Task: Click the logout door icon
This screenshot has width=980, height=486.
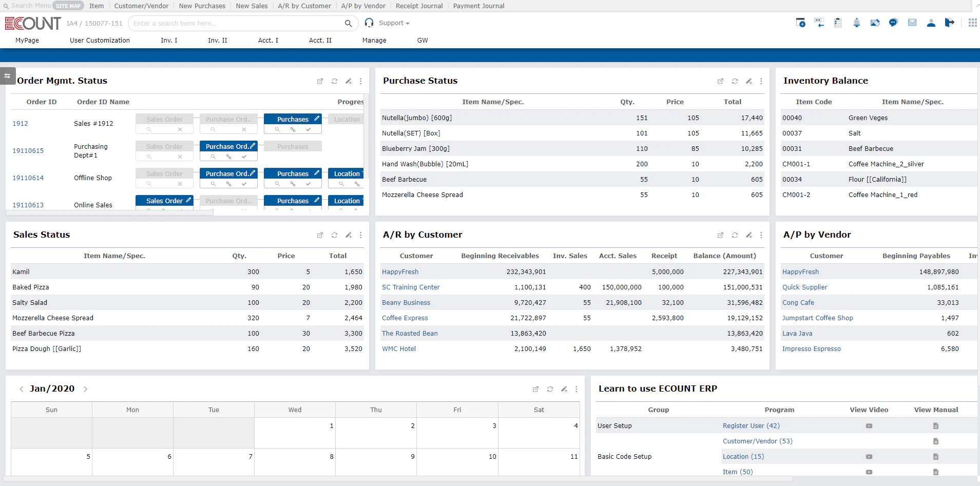Action: (950, 23)
